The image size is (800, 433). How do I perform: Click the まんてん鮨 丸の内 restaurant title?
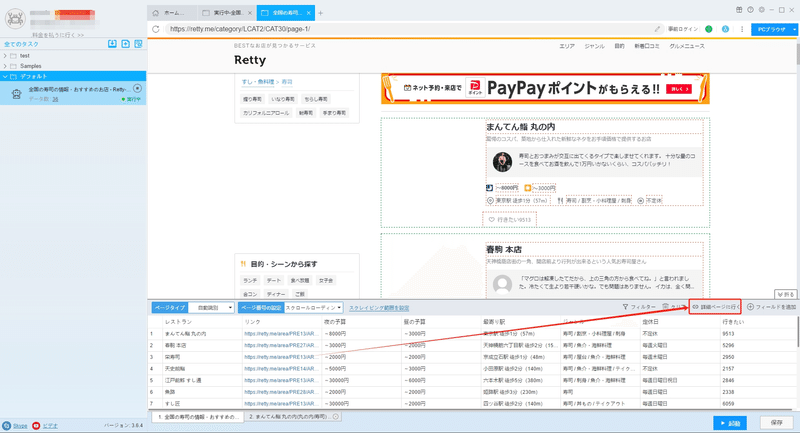pyautogui.click(x=520, y=126)
